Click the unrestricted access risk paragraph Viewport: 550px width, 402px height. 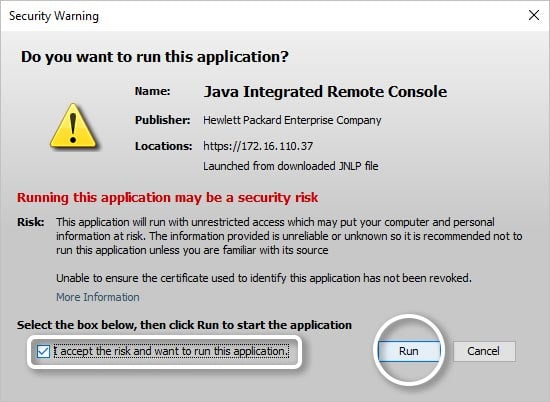click(289, 236)
